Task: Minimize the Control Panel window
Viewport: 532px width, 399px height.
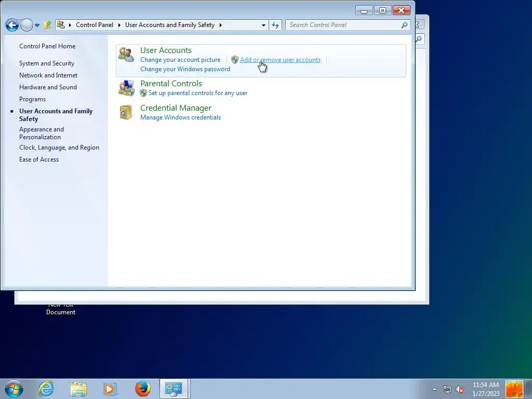Action: [364, 10]
